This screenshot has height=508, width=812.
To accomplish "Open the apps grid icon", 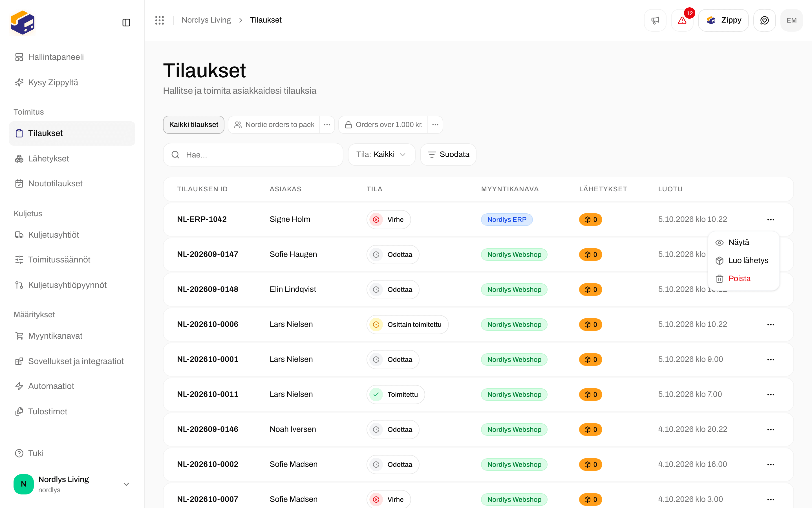I will (160, 20).
